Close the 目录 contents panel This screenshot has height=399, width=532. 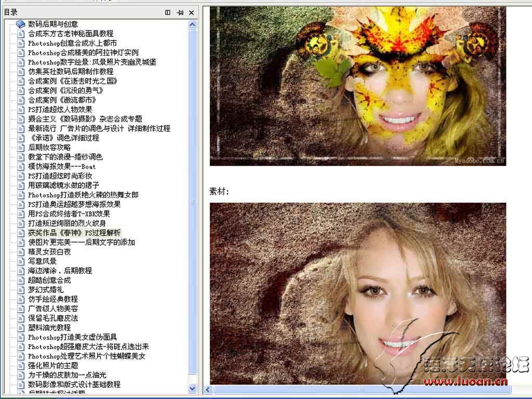(191, 12)
